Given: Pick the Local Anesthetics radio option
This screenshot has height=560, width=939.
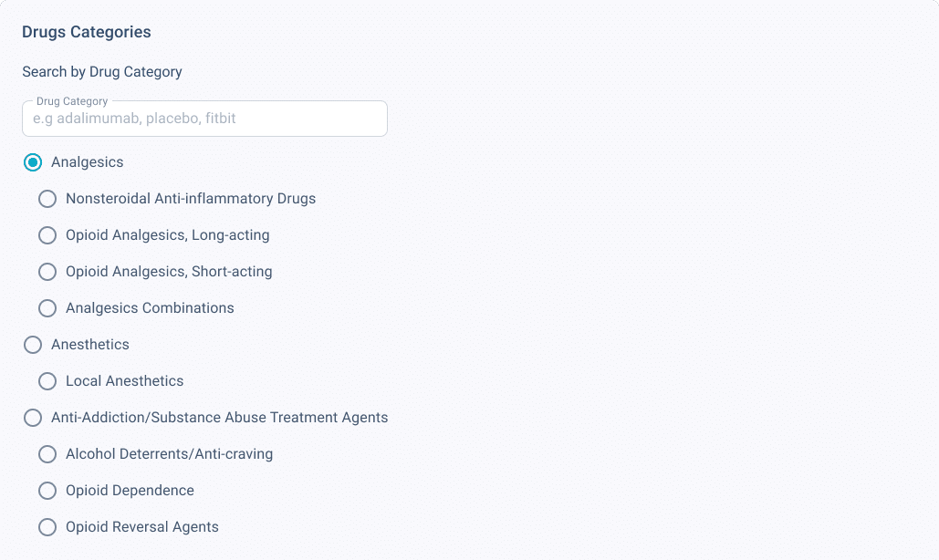Looking at the screenshot, I should coord(47,381).
